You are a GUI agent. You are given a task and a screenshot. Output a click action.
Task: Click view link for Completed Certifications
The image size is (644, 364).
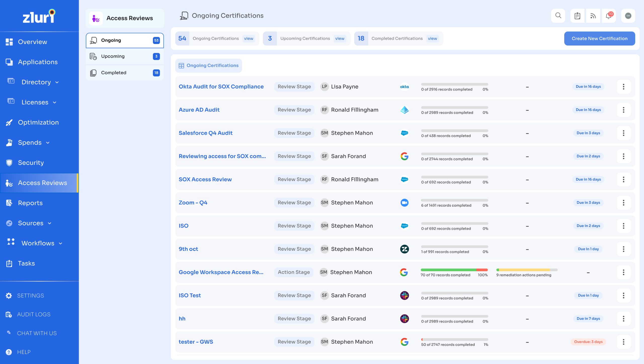(432, 38)
